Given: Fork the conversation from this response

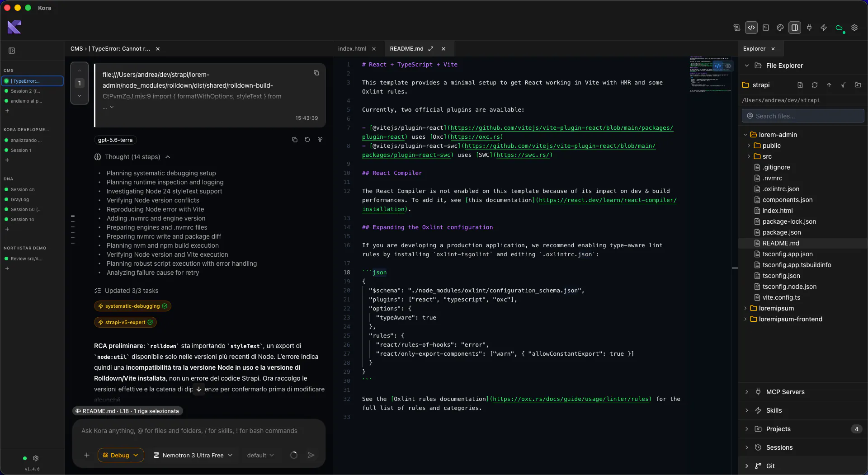Looking at the screenshot, I should pyautogui.click(x=320, y=140).
